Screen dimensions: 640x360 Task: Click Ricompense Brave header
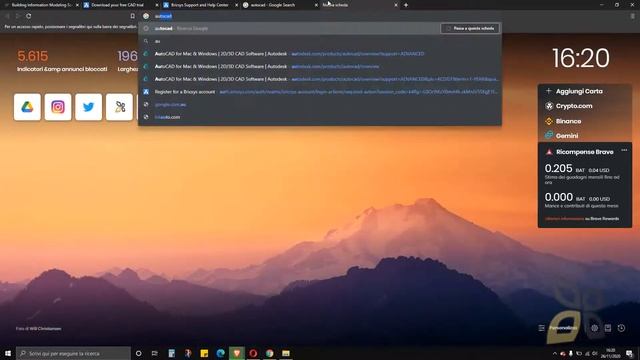click(x=584, y=152)
